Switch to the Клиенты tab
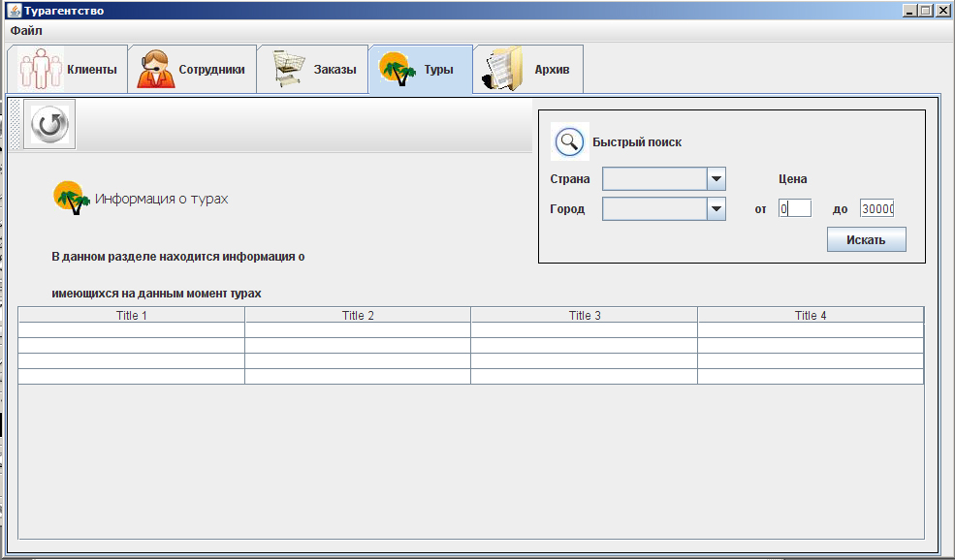The image size is (955, 560). coord(67,70)
